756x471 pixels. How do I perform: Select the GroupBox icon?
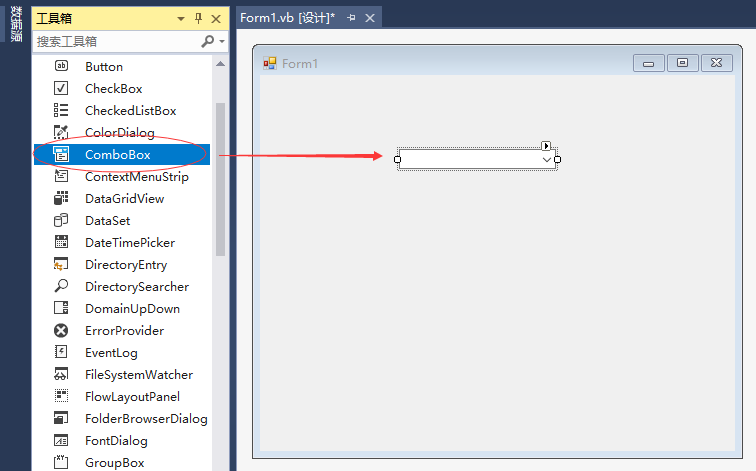point(61,462)
